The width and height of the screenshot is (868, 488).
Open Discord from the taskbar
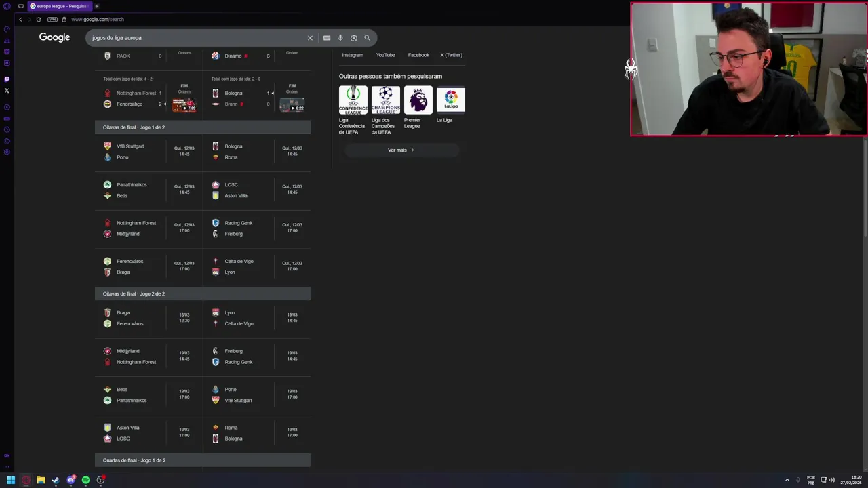coord(71,480)
